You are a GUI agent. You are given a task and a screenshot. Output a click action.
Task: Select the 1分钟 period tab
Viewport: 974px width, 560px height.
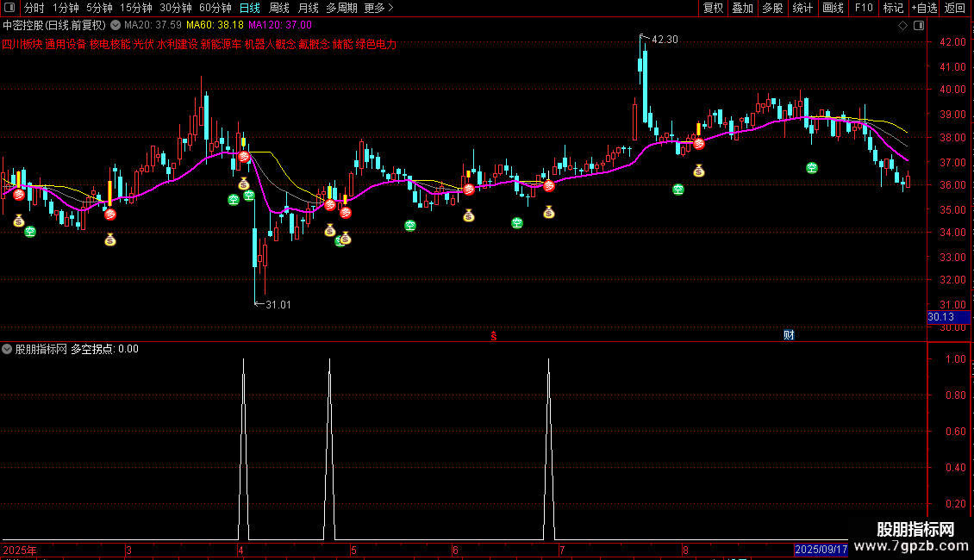pos(66,8)
